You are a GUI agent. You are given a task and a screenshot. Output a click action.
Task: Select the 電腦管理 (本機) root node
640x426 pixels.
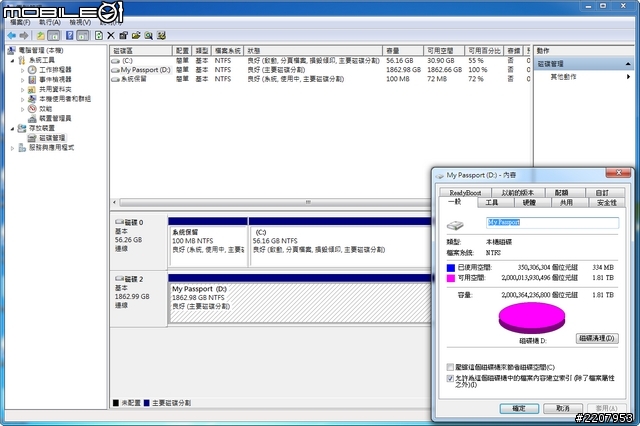41,50
